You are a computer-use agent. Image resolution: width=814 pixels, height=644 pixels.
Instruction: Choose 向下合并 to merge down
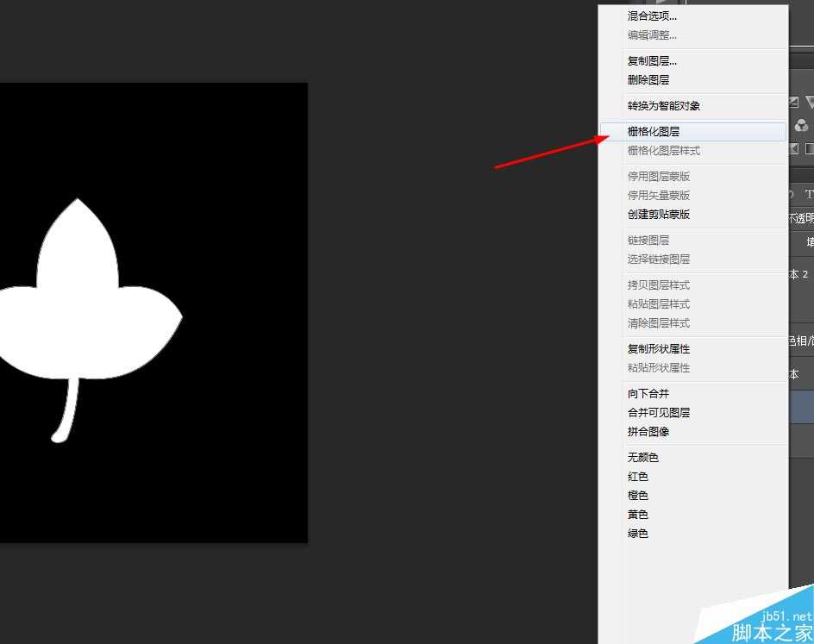[648, 394]
